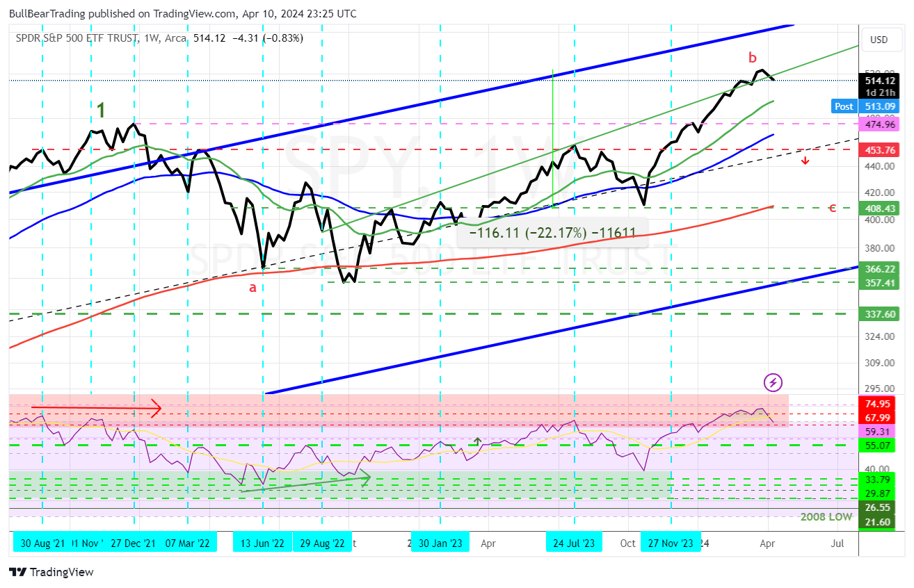Viewport: 914px width, 588px height.
Task: Click the 295.00 price axis label
Action: point(880,389)
